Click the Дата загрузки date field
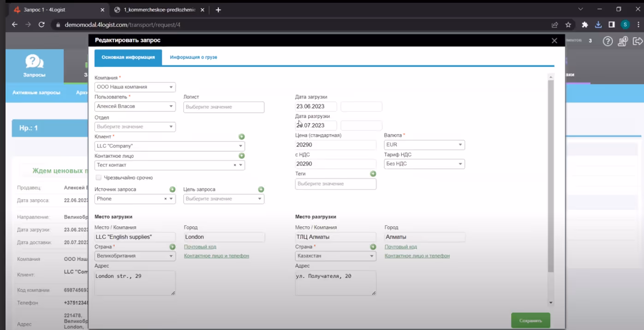 316,106
